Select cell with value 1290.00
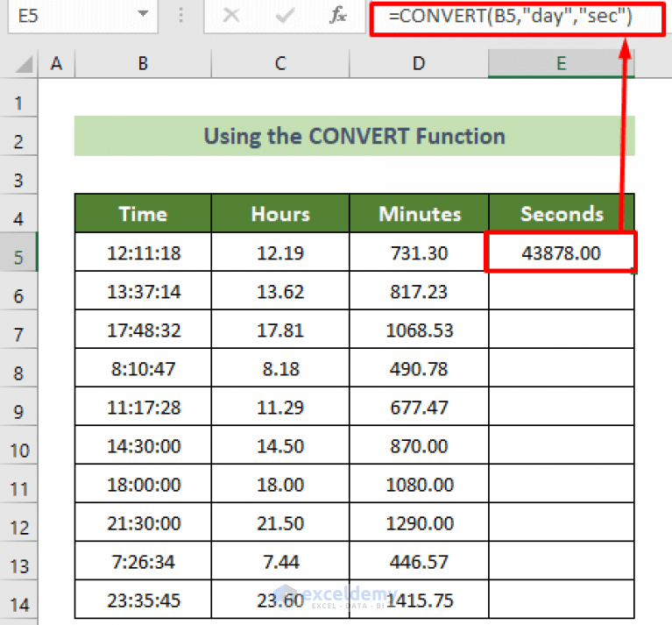This screenshot has height=625, width=672. click(x=419, y=523)
